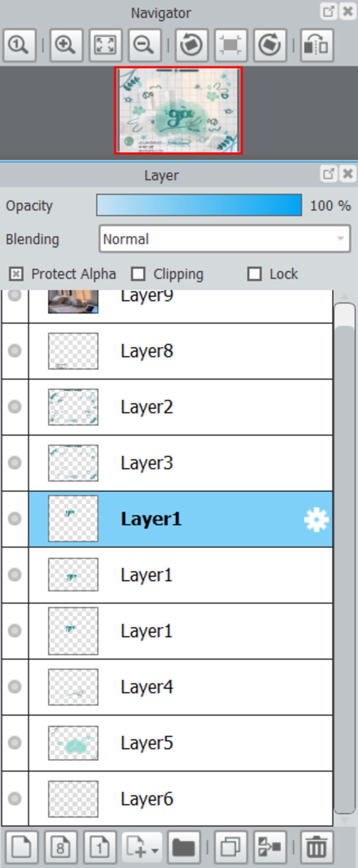Add new 8-bit layer

[60, 847]
